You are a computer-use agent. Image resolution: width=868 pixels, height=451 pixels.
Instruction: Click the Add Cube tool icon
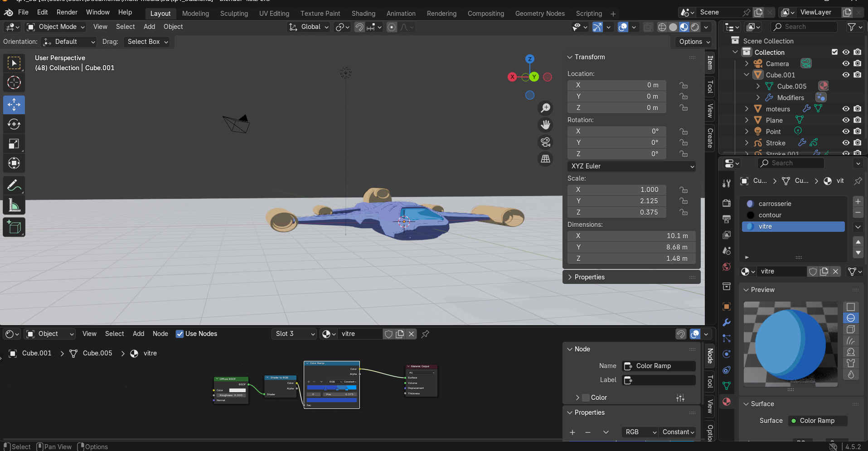14,227
